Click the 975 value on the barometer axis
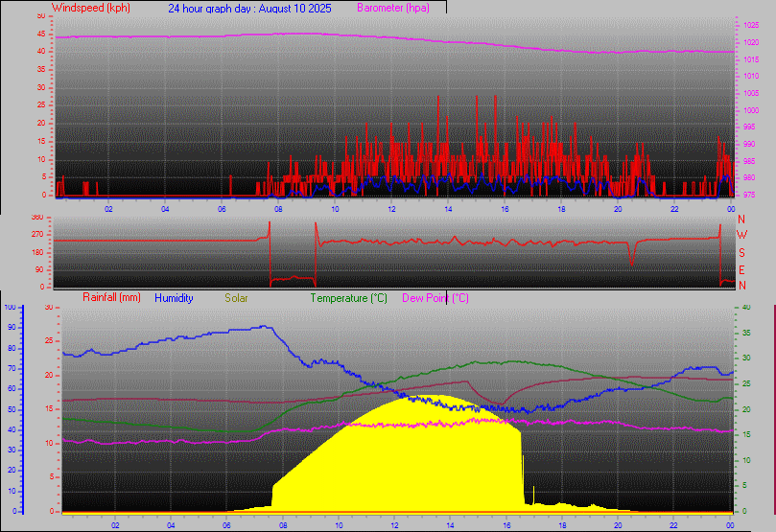 point(749,195)
